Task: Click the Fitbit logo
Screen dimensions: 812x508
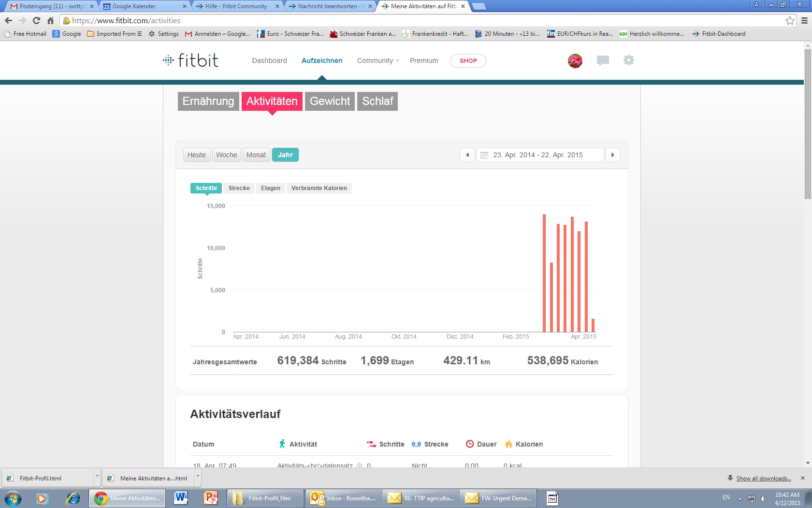Action: coord(191,60)
